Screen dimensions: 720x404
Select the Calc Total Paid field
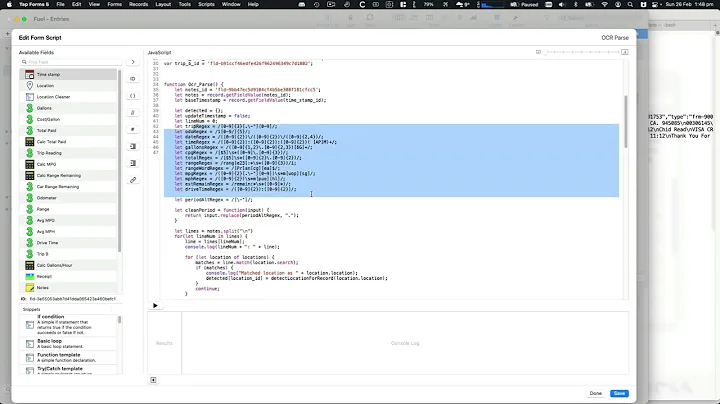click(69, 142)
